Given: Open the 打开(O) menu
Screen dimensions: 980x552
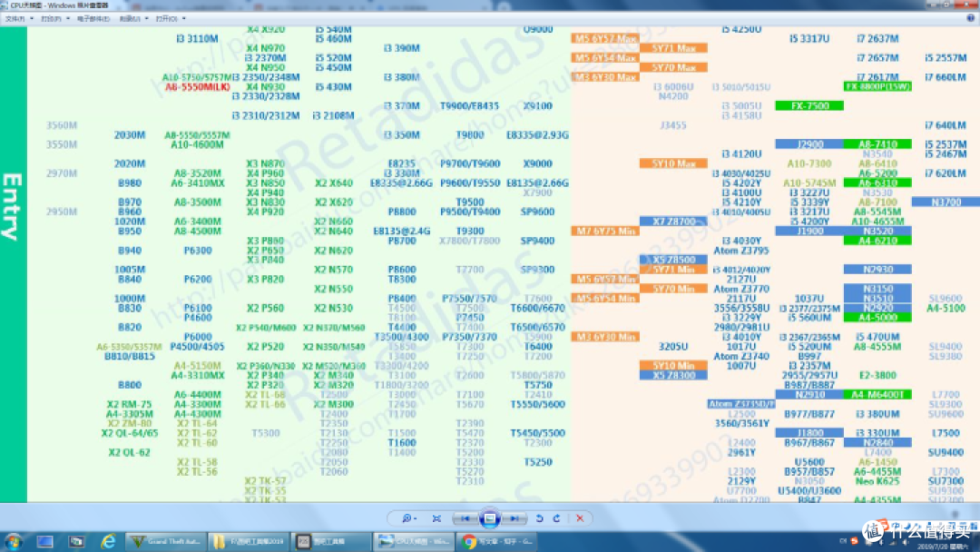Looking at the screenshot, I should click(166, 19).
